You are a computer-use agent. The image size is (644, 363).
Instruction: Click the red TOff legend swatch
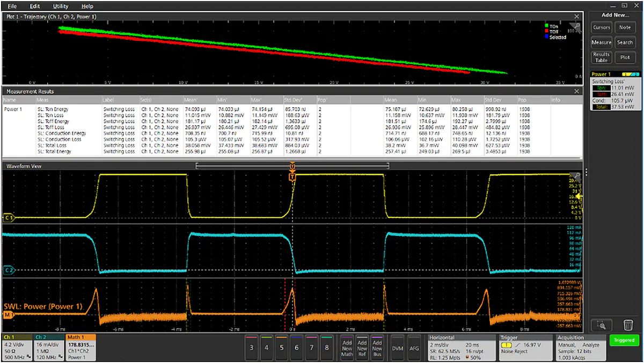[546, 32]
